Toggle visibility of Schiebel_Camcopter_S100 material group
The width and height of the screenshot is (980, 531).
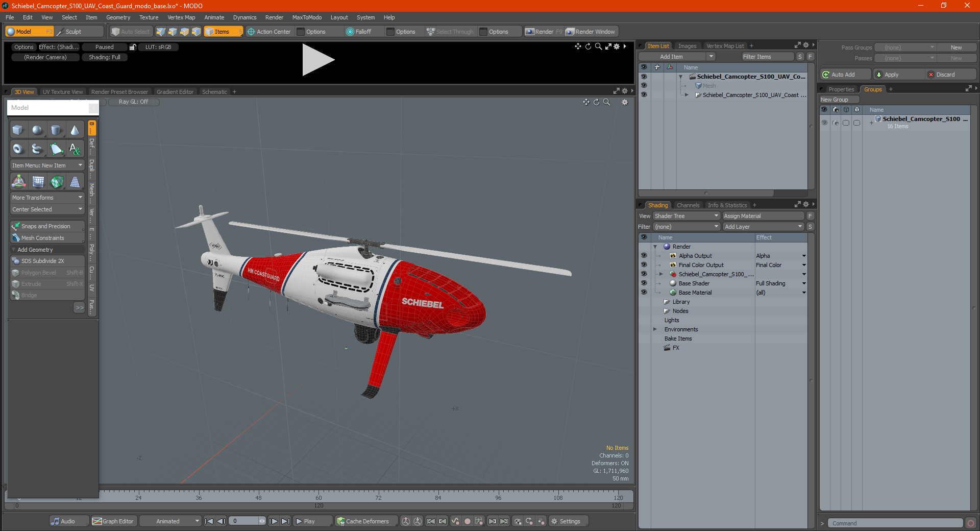pyautogui.click(x=644, y=274)
